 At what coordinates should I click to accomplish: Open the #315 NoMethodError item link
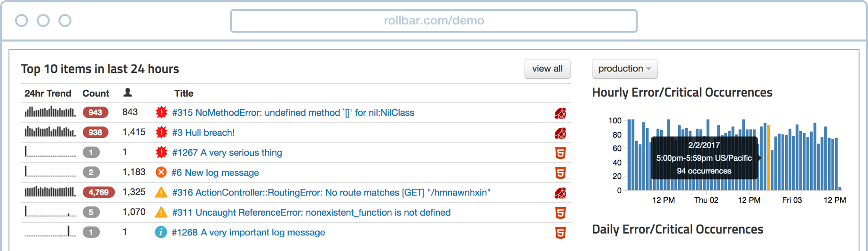point(293,113)
